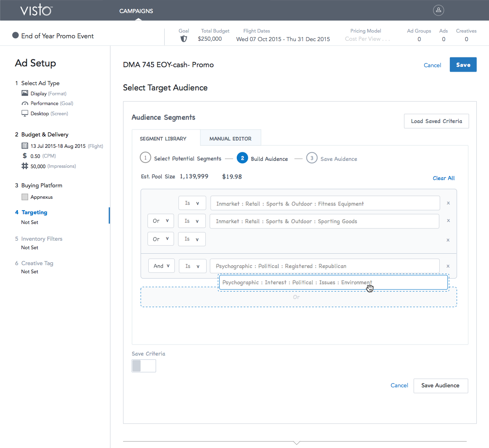Open the And operator dropdown

(161, 266)
